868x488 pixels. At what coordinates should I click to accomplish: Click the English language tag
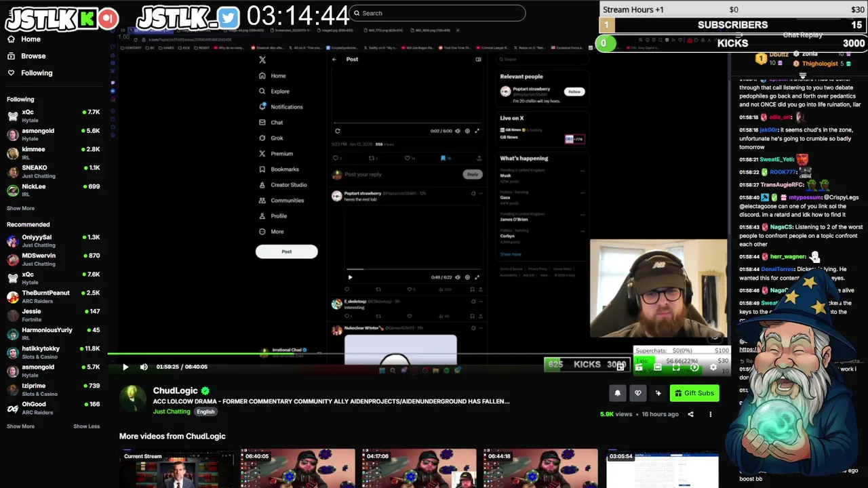pyautogui.click(x=205, y=411)
